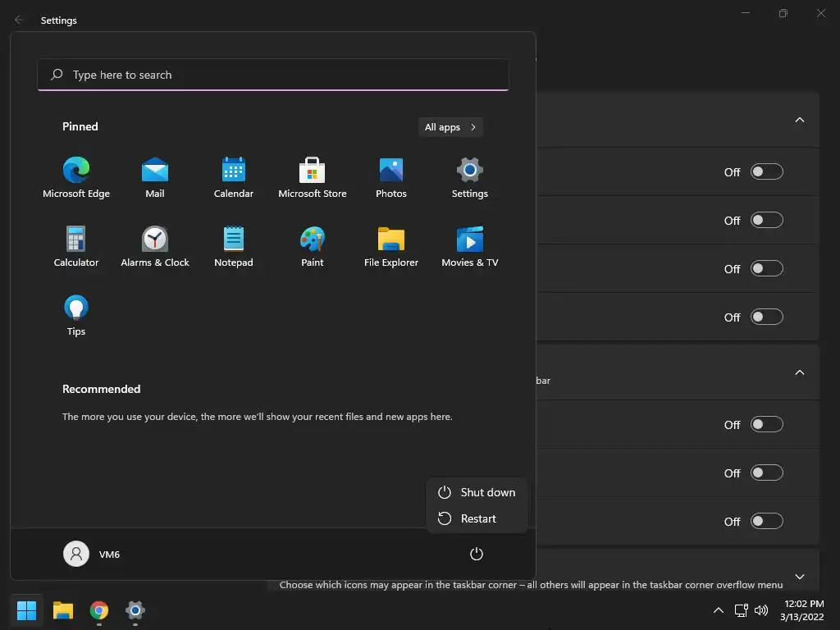The height and width of the screenshot is (630, 840).
Task: Turn on first toggle in upper Settings group
Action: click(767, 172)
